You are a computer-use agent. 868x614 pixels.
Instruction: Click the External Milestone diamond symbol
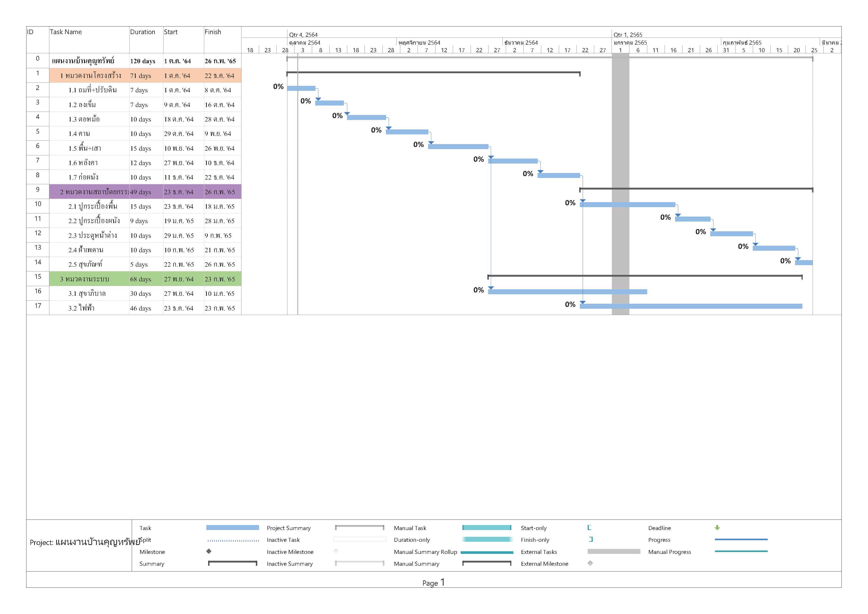tap(590, 563)
